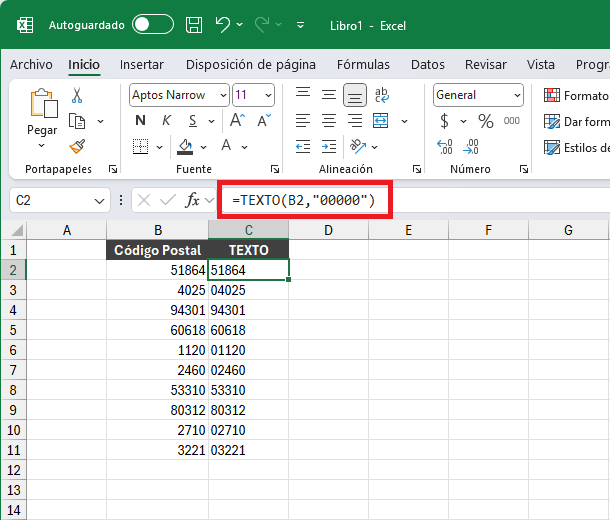
Task: Click the Cut scissors icon
Action: [77, 95]
